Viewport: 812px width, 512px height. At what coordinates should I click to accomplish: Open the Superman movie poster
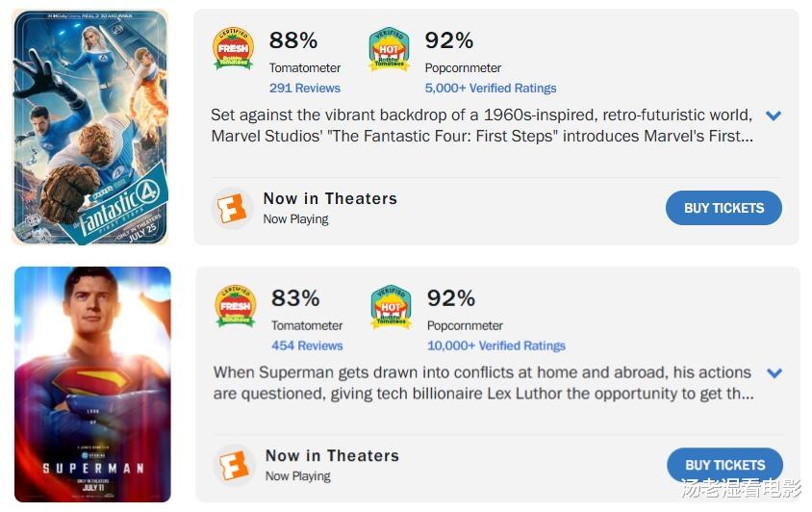click(92, 384)
